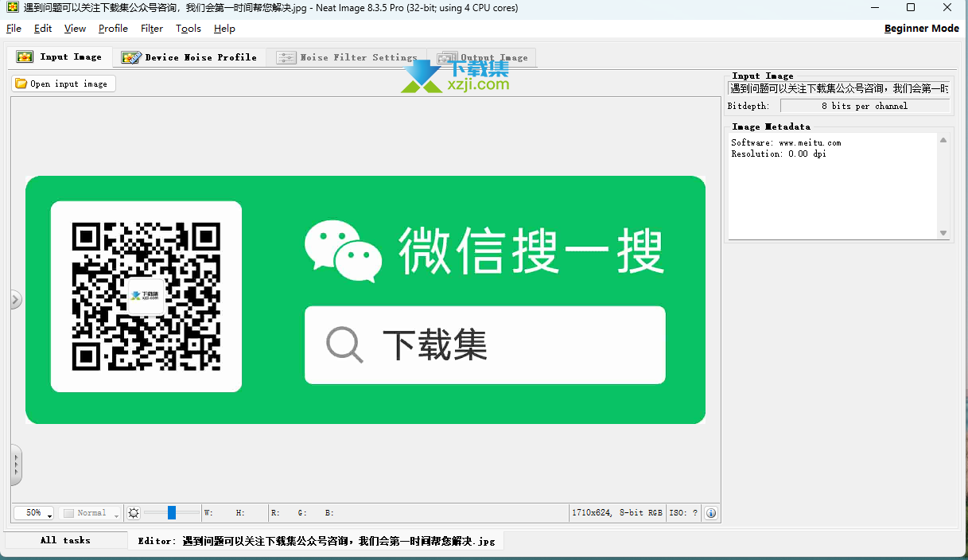This screenshot has width=968, height=560.
Task: Open the Filter menu
Action: [x=152, y=28]
